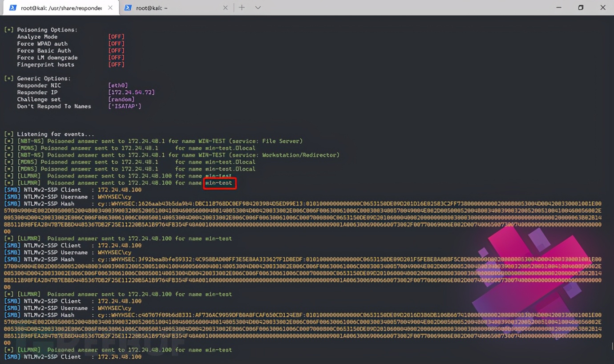Click the hash text starting cy::WHYHSEC:c46767f
The width and height of the screenshot is (614, 364).
pos(303,329)
